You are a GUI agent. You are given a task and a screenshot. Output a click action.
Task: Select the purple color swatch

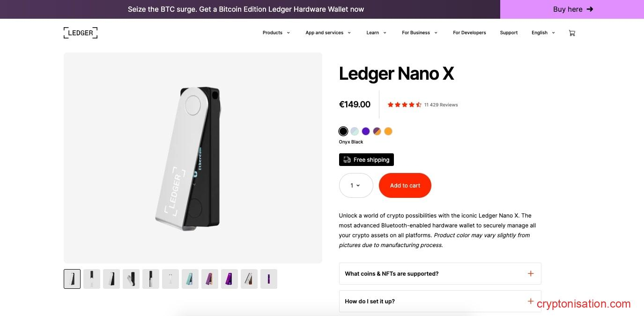tap(366, 131)
